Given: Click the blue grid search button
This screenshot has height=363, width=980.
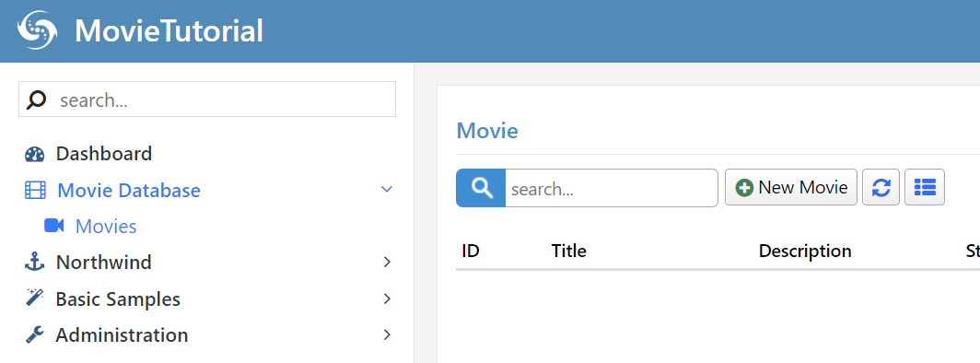Looking at the screenshot, I should [x=481, y=187].
